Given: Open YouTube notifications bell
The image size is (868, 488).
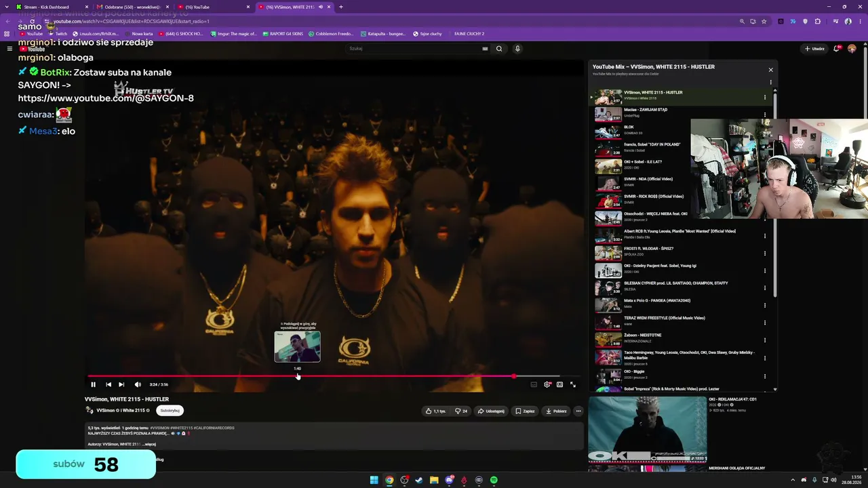Looking at the screenshot, I should [x=837, y=49].
